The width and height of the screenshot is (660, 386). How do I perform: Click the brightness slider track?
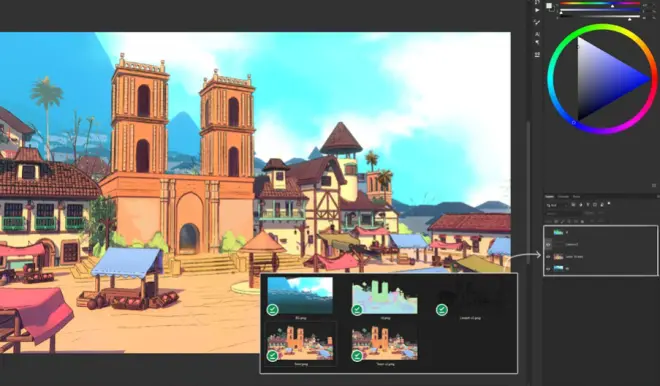(x=600, y=16)
